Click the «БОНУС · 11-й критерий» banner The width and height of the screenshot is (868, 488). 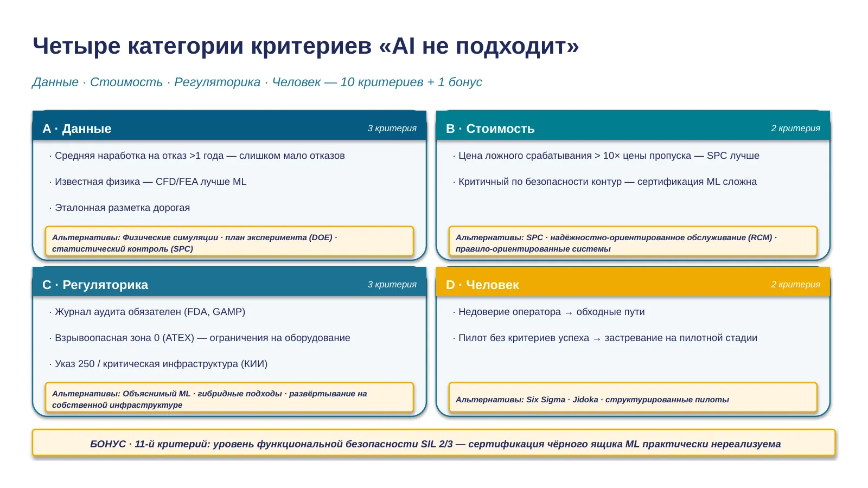pos(434,443)
